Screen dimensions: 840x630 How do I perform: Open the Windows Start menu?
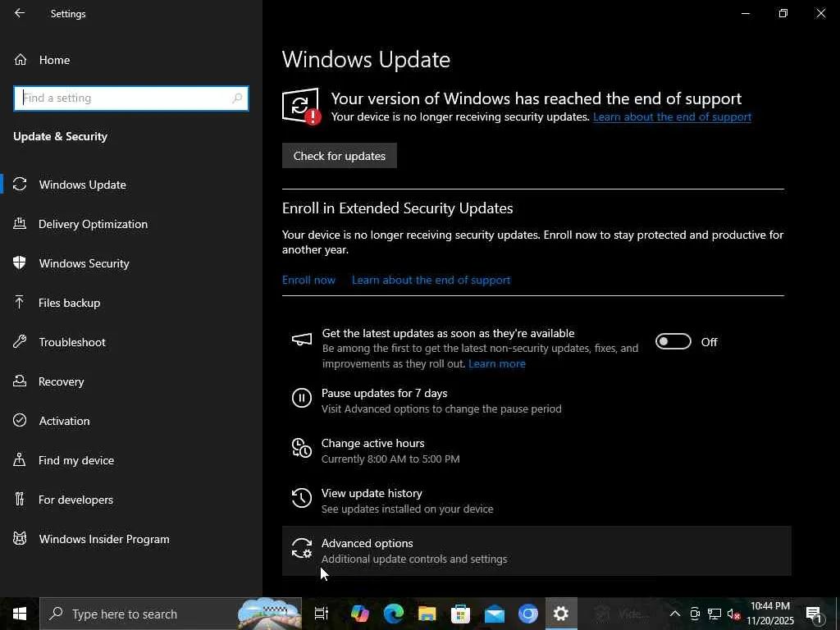pos(20,614)
